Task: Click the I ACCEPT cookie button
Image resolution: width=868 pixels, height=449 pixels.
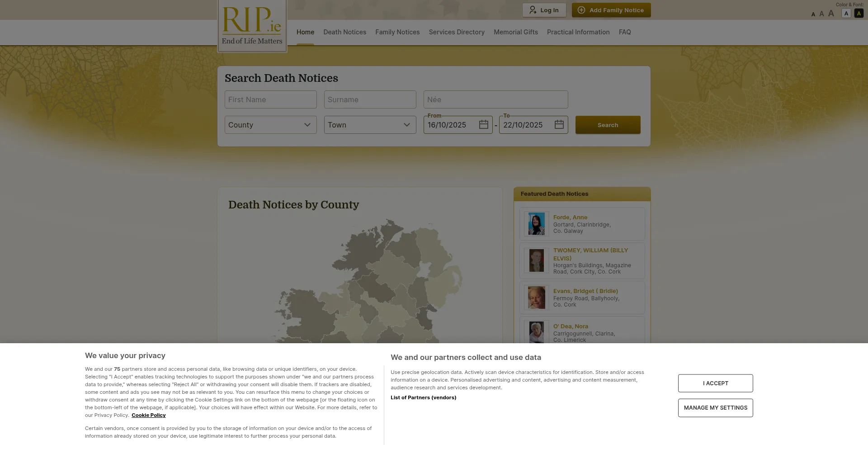Action: (715, 383)
